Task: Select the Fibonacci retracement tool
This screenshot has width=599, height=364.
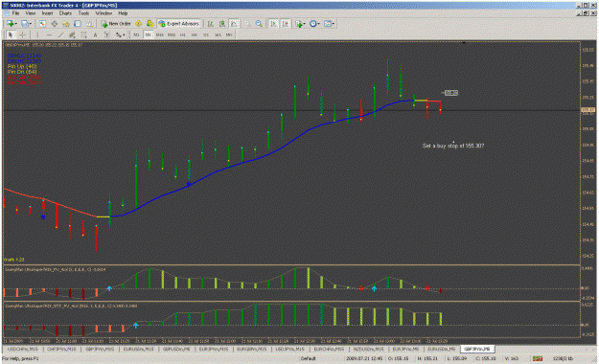Action: (83, 34)
